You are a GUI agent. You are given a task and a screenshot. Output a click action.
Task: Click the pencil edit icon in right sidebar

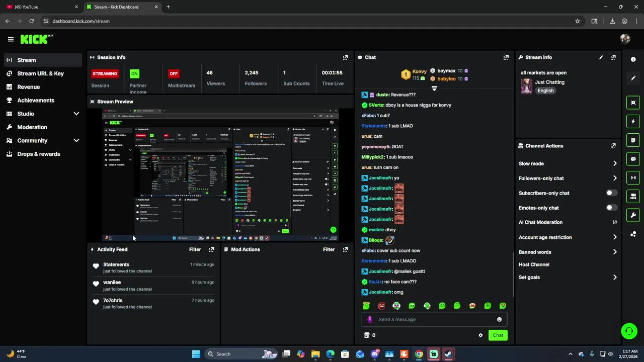(x=633, y=78)
